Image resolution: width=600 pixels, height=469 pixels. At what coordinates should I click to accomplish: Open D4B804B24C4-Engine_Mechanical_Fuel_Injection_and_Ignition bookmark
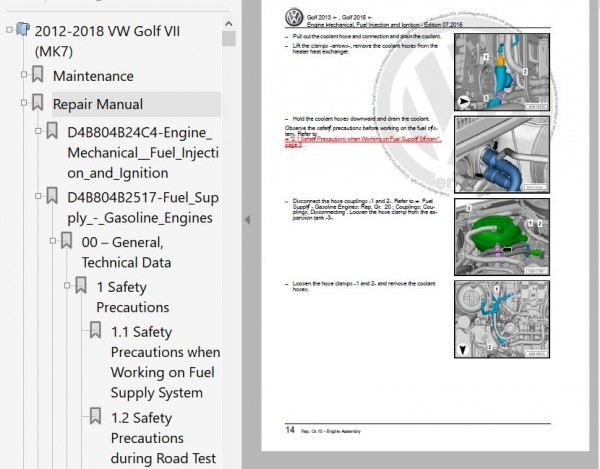(x=143, y=153)
